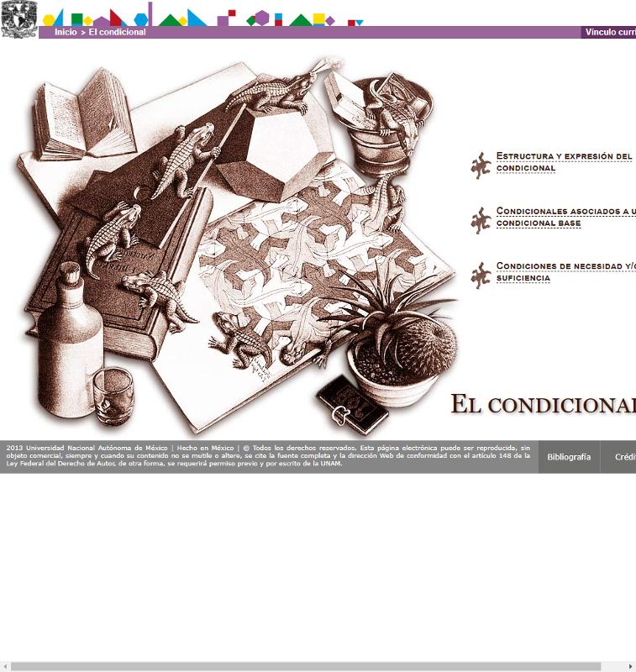Open 'Condicionales asociados a un condicional base'

[x=565, y=217]
